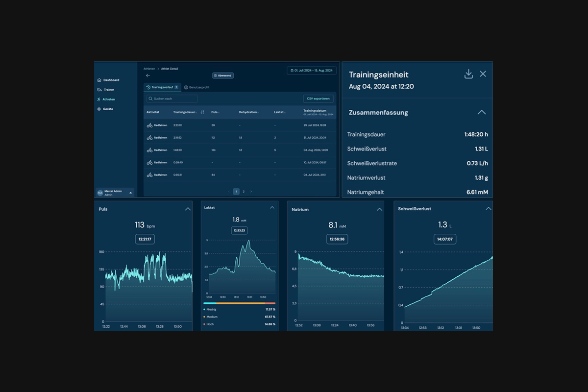Click the Laktat intensity color bar
This screenshot has width=588, height=392.
(239, 303)
